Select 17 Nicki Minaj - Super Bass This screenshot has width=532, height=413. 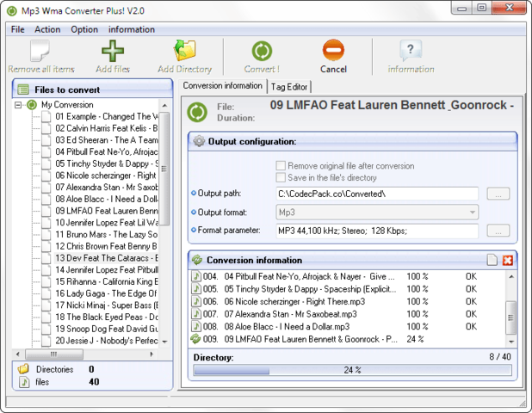pyautogui.click(x=107, y=305)
